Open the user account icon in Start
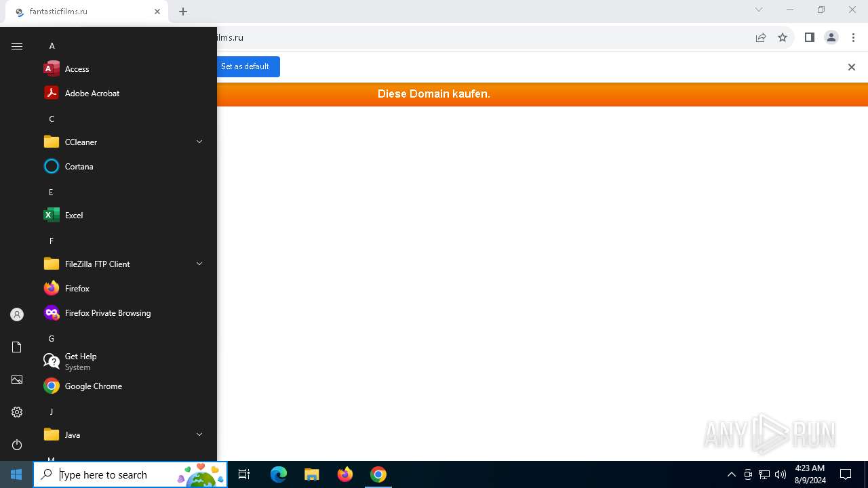 17,314
